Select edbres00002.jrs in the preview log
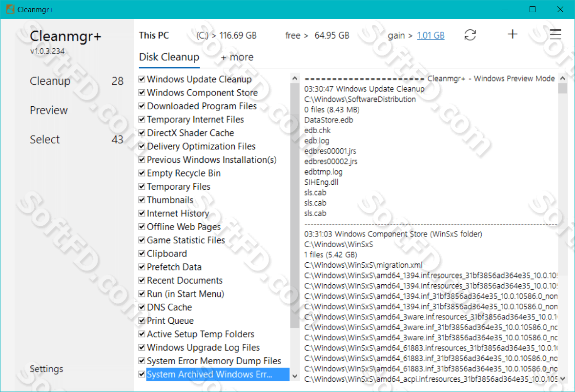 (331, 161)
